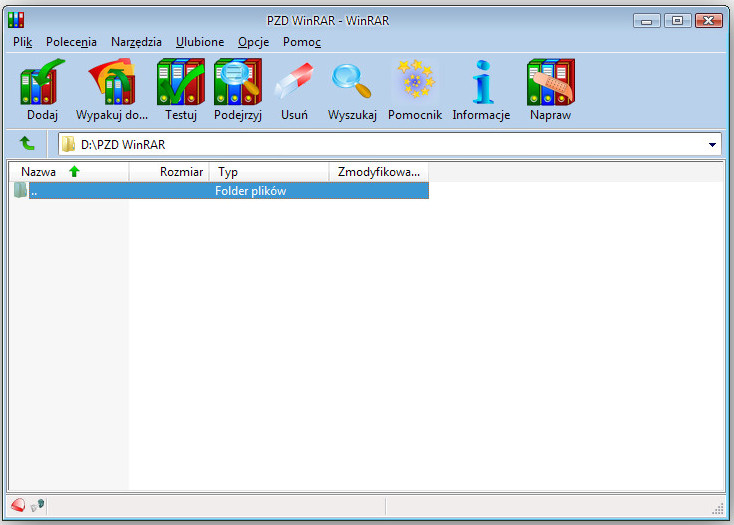Click the Usuń eraser icon
Image resolution: width=734 pixels, height=525 pixels.
(x=294, y=81)
